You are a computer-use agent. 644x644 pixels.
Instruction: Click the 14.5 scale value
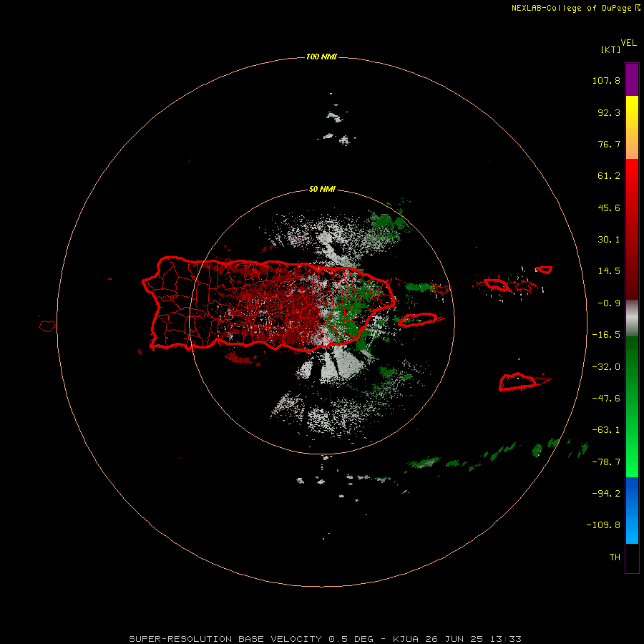pos(609,271)
